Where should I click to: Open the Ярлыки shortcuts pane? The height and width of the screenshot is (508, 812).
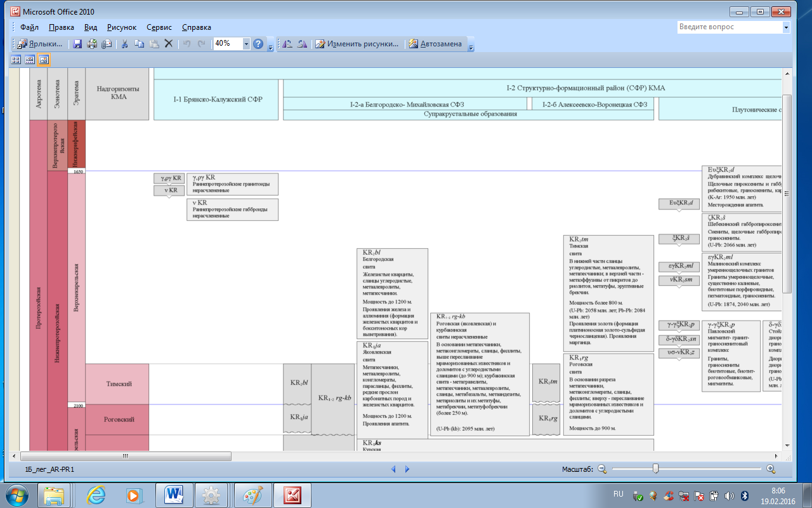click(x=40, y=44)
